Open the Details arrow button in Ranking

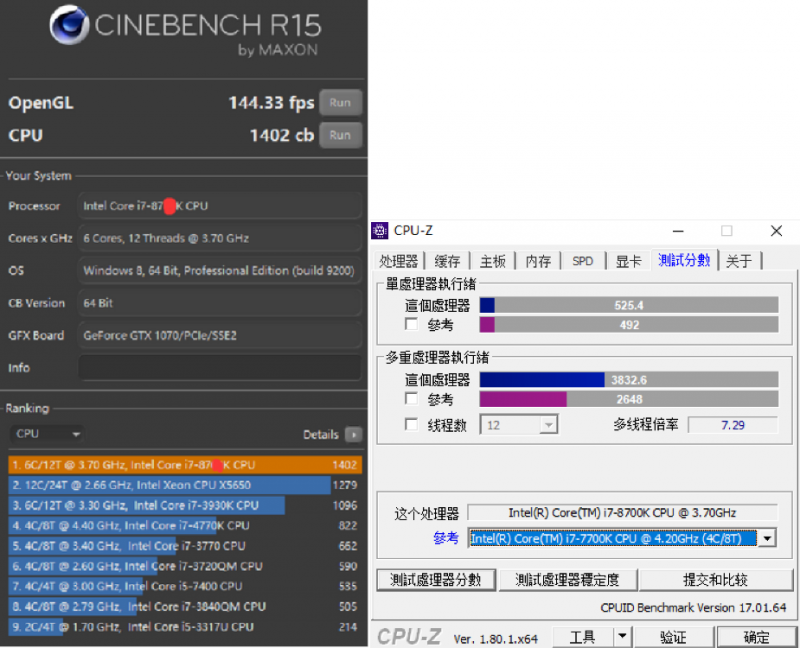[x=353, y=435]
